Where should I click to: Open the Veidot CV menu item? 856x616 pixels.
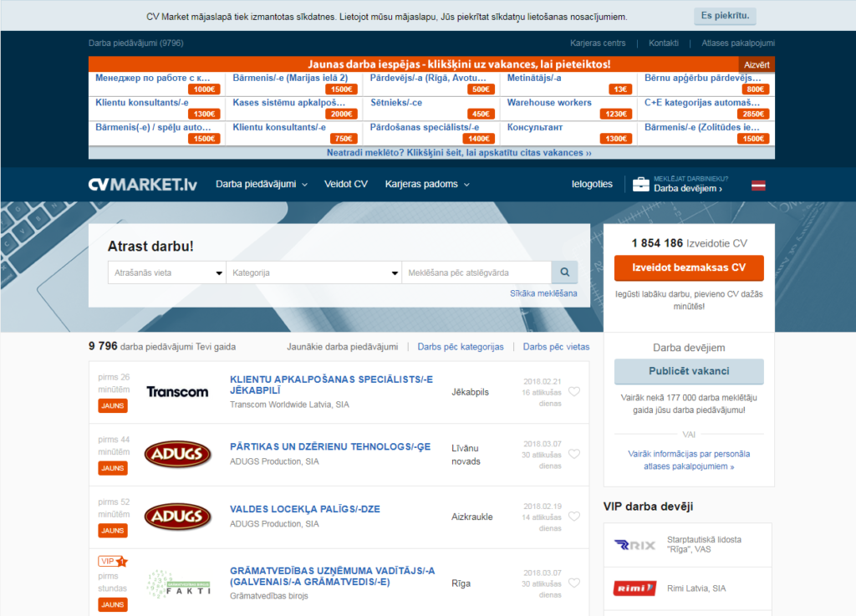pos(346,185)
